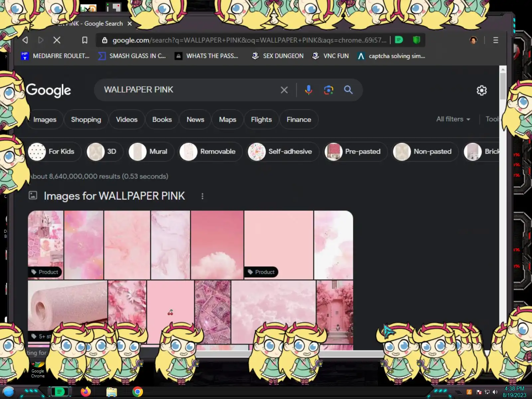
Task: Select the Mural filter chip
Action: click(x=151, y=152)
